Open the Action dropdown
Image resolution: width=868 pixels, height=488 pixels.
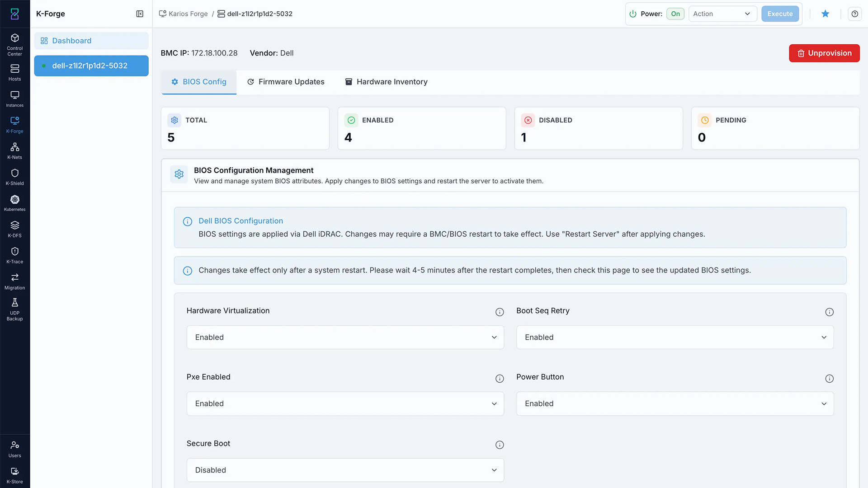tap(722, 14)
